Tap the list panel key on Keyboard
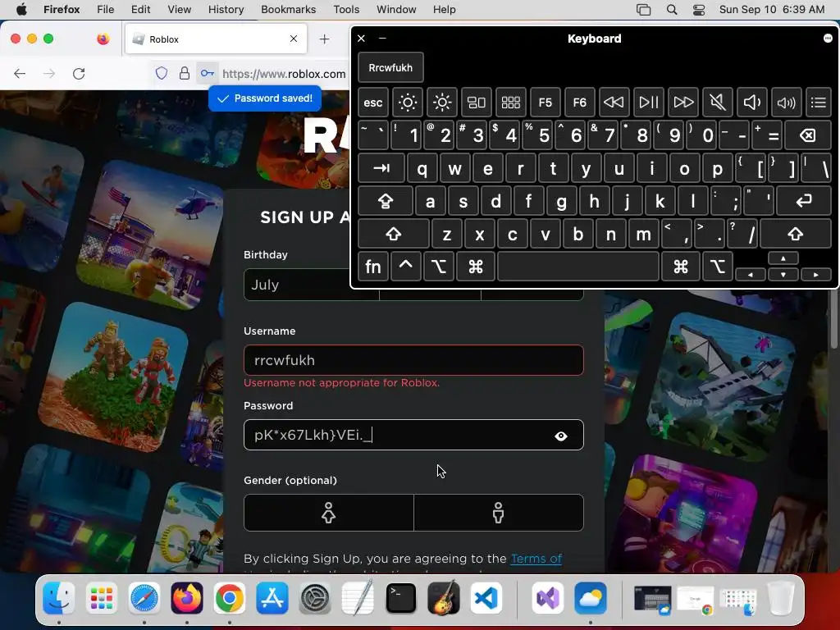This screenshot has height=630, width=840. (818, 103)
